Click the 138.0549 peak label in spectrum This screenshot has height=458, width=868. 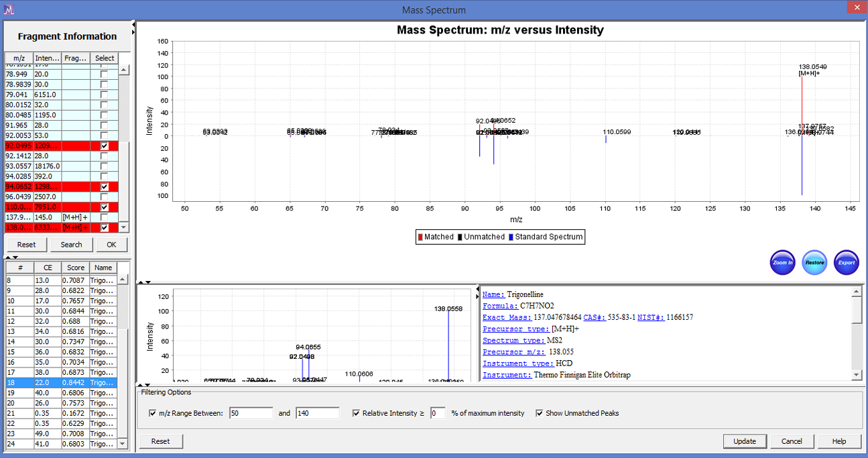tap(812, 66)
